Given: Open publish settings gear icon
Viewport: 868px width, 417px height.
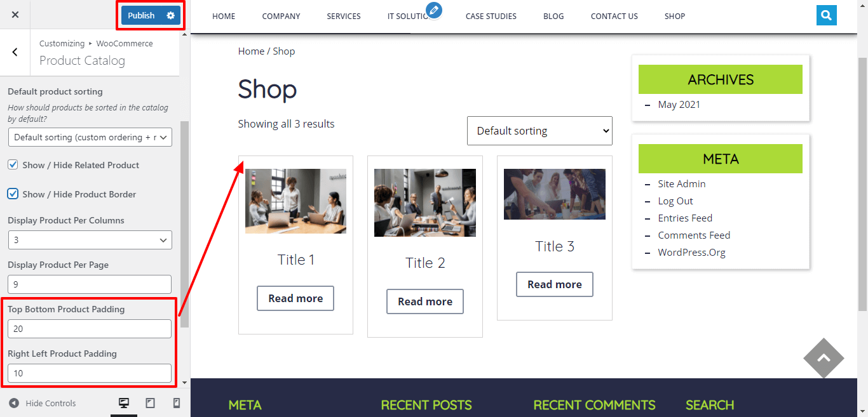Looking at the screenshot, I should (170, 15).
